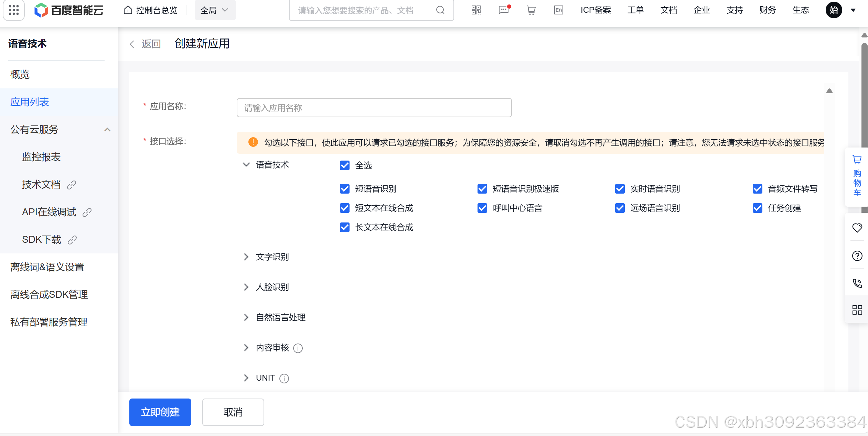Click the 立即创建 button

[160, 412]
